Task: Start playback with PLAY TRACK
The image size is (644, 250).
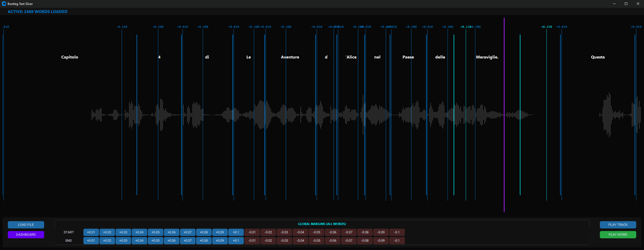Action: pyautogui.click(x=618, y=225)
